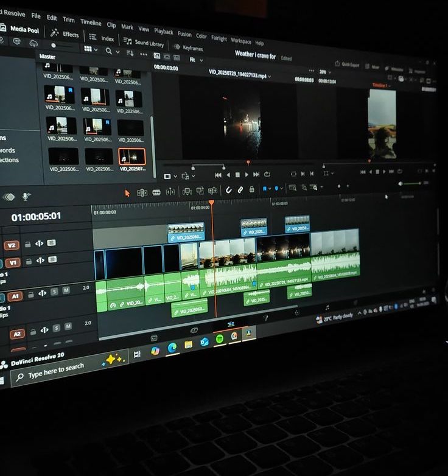The width and height of the screenshot is (448, 476).
Task: Disable video track V2 filmstrip icon
Action: point(51,242)
